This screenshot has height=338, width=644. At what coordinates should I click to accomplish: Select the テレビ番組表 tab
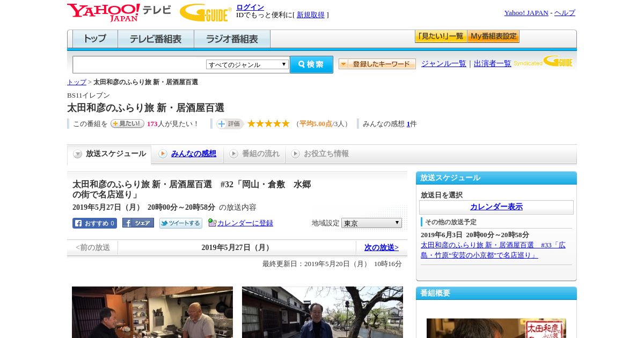156,39
